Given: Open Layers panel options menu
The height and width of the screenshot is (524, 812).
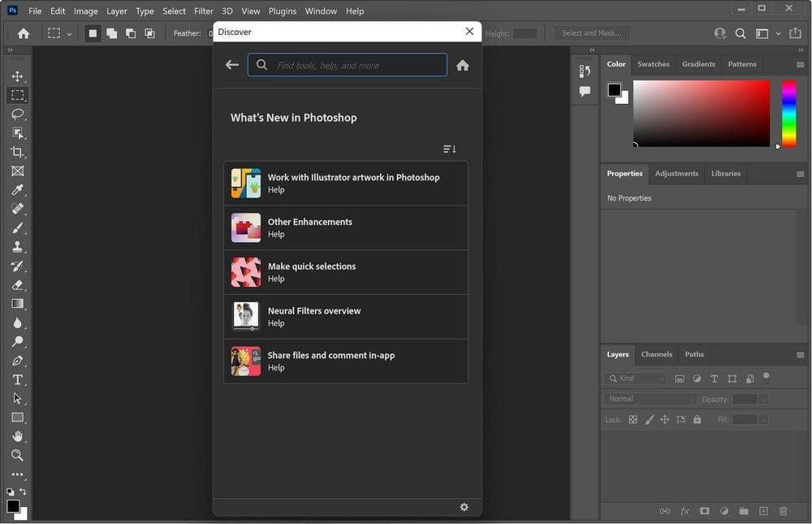Looking at the screenshot, I should pos(800,355).
